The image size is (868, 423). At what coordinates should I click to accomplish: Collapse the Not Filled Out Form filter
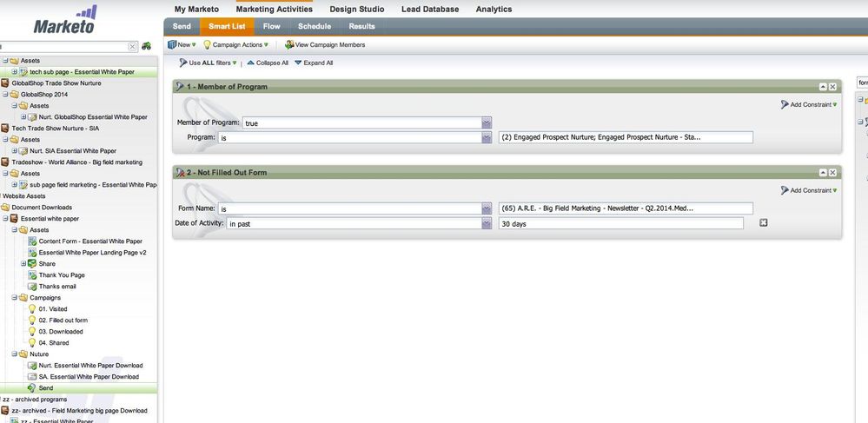click(823, 173)
